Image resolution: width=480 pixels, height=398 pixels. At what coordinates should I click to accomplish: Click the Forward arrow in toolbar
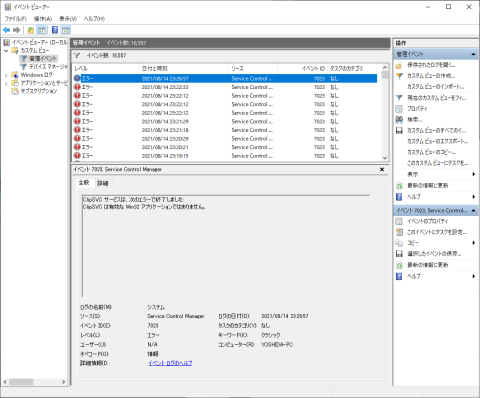tap(16, 30)
